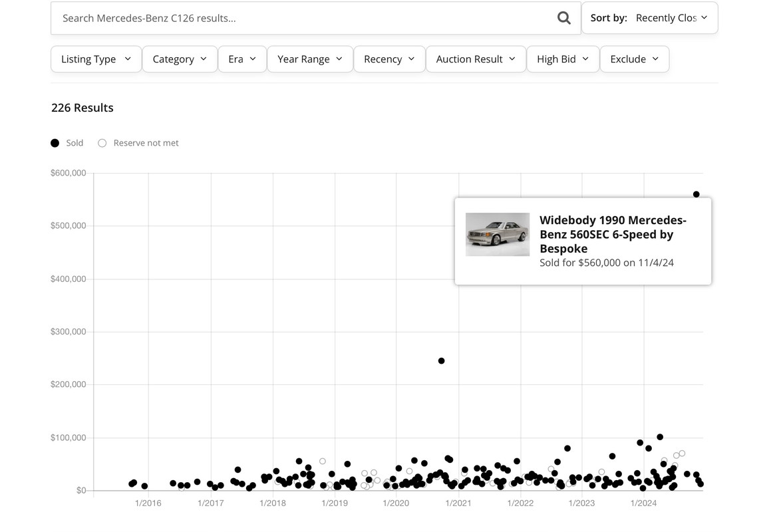Screen dimensions: 769x532
Task: Click the '226 Results' heading
Action: (82, 108)
